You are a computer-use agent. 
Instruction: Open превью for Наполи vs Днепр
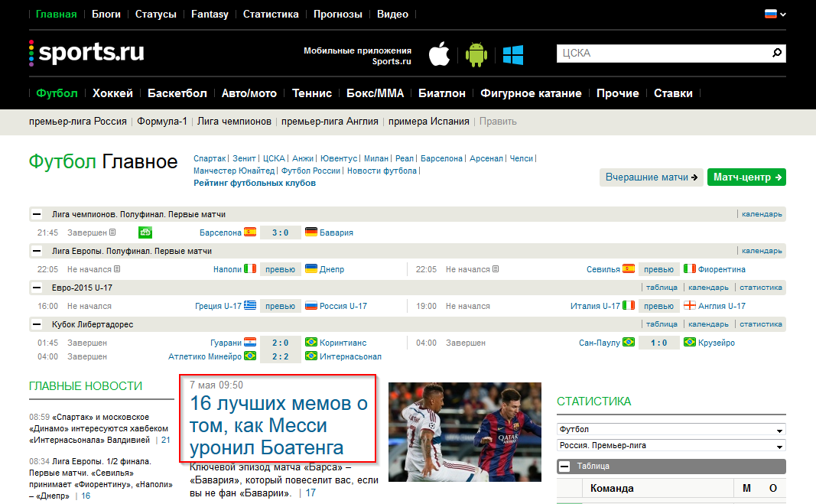coord(281,269)
